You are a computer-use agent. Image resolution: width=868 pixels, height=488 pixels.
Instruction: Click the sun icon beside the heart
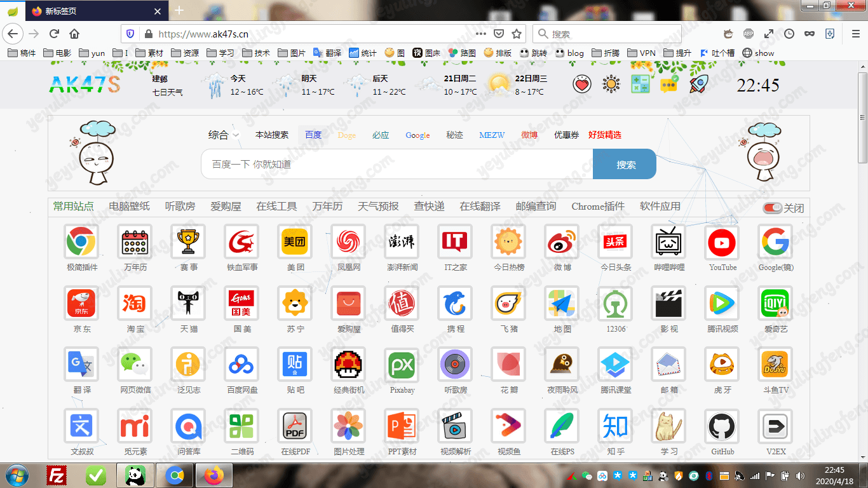pyautogui.click(x=611, y=84)
